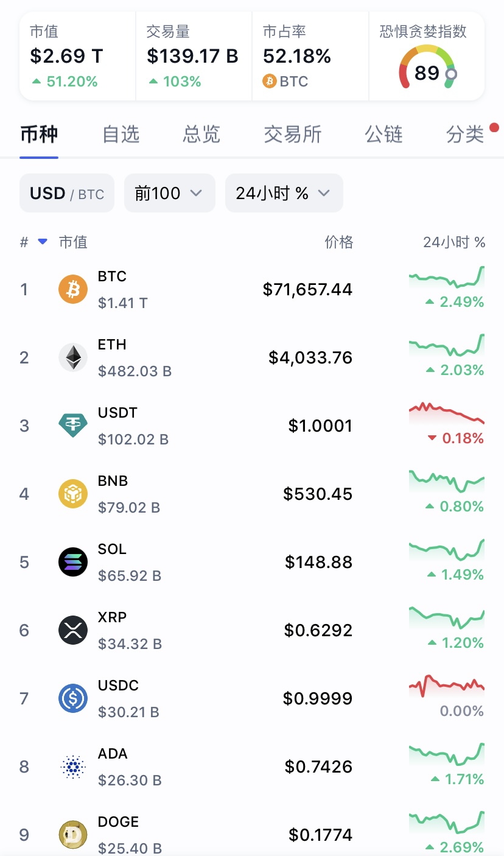Click the Cardano ADA icon
Viewport: 504px width, 856px height.
(73, 767)
